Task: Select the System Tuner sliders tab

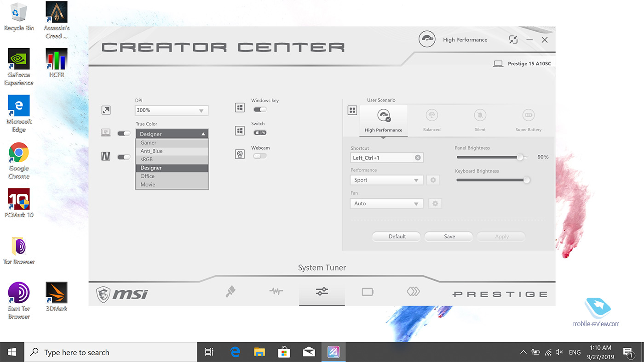Action: point(322,291)
